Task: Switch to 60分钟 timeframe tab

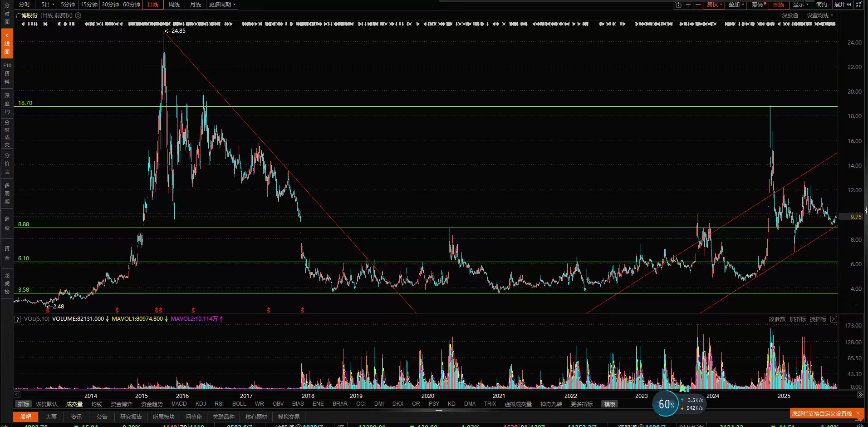Action: (132, 5)
